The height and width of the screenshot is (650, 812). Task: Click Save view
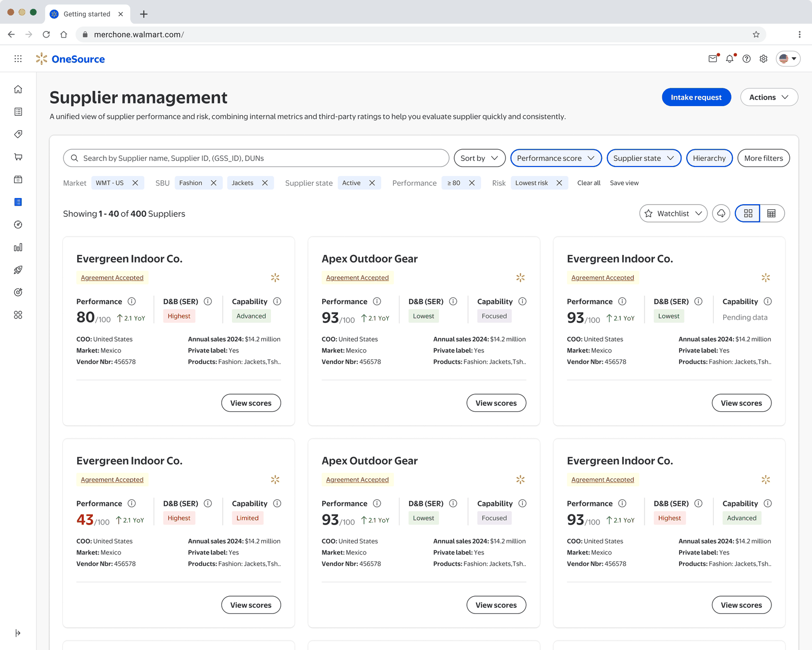coord(624,183)
